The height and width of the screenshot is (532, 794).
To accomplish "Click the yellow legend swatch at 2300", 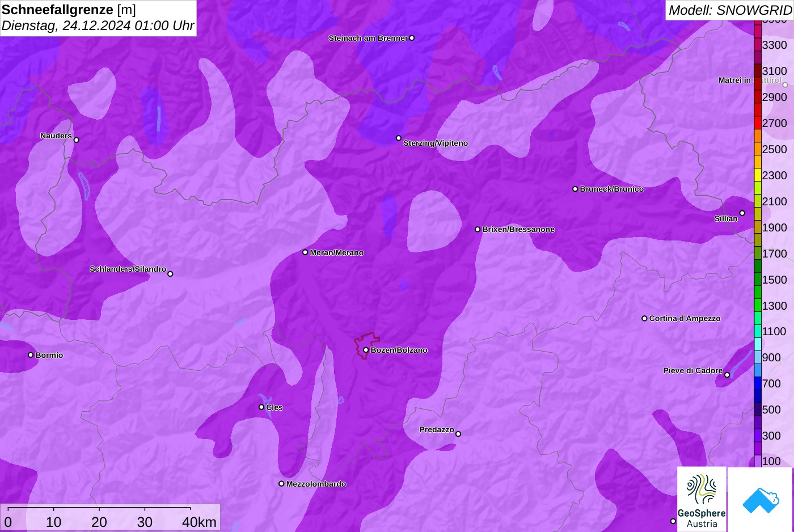I will point(758,175).
